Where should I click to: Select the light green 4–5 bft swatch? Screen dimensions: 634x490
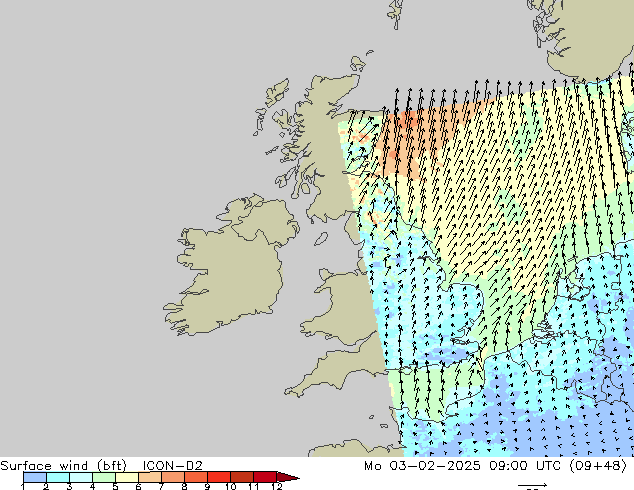(104, 477)
